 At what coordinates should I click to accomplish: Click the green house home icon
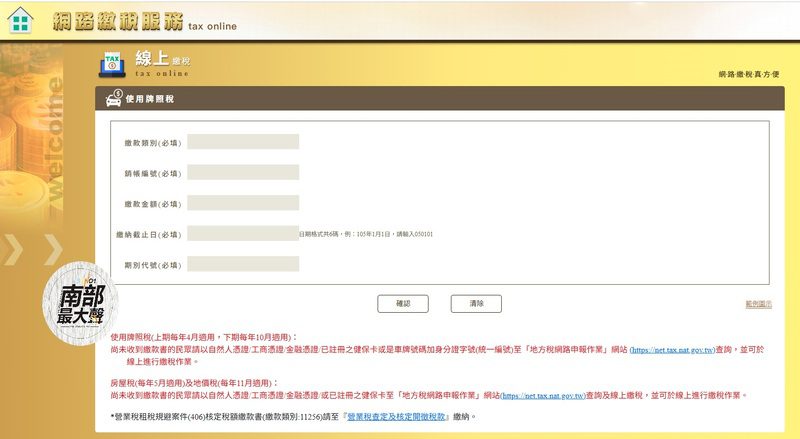coord(20,20)
